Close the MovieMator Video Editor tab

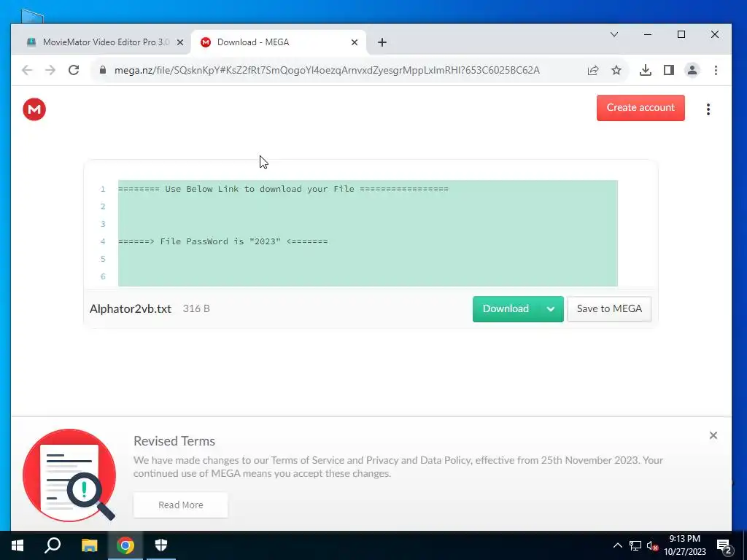tap(180, 42)
